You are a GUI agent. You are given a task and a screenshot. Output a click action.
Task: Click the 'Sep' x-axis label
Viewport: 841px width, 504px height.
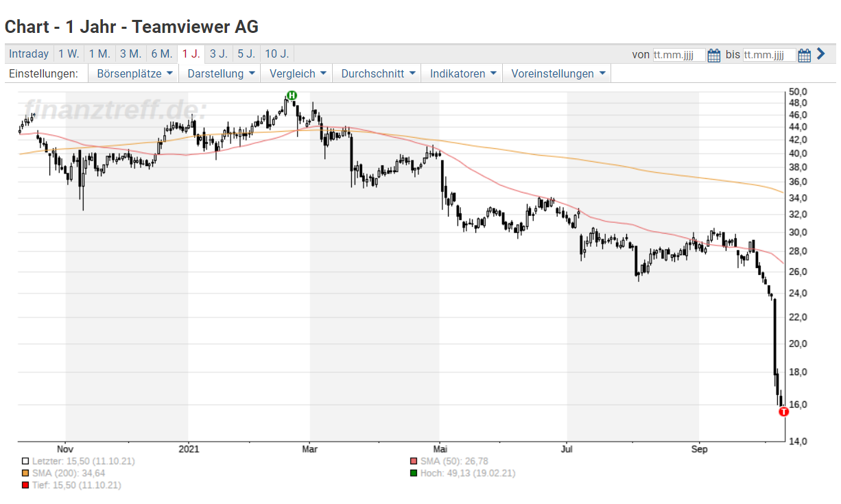pyautogui.click(x=699, y=449)
